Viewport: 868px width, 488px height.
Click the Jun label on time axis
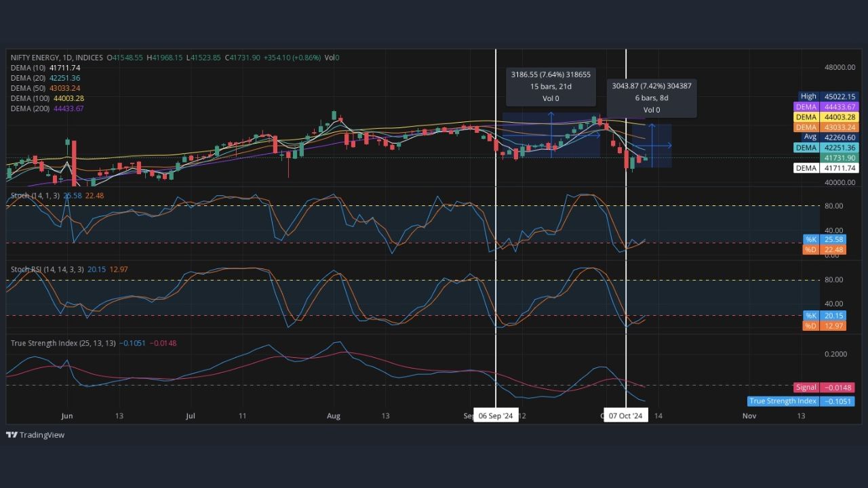[66, 415]
